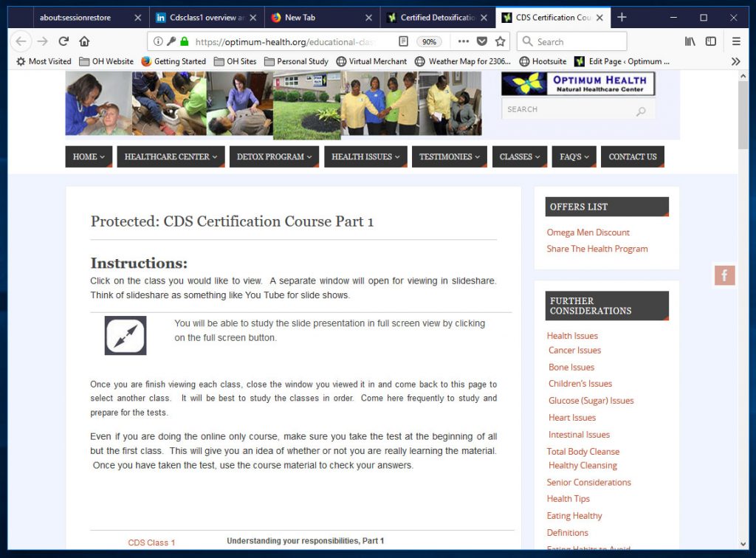Open the Firefox hamburger menu
The image size is (756, 558).
736,41
